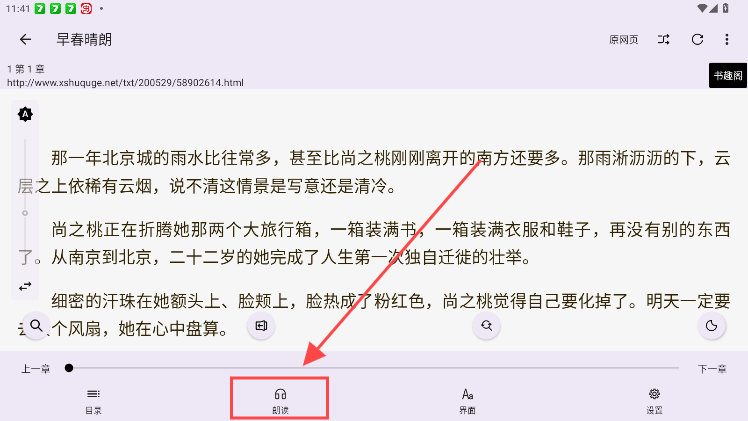Go to next chapter 下一章

(712, 369)
